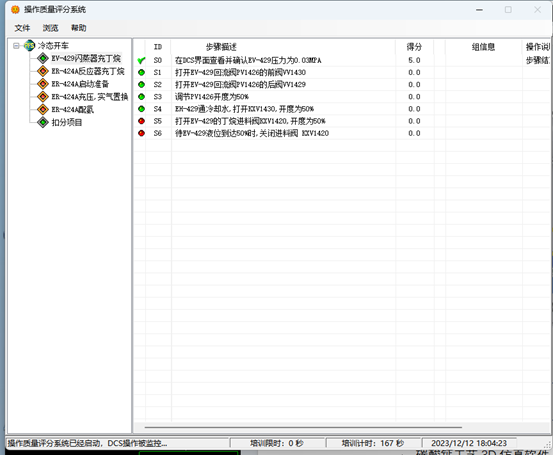The height and width of the screenshot is (455, 553).
Task: Click the green diamond icon beside 扣分项目
Action: 43,122
